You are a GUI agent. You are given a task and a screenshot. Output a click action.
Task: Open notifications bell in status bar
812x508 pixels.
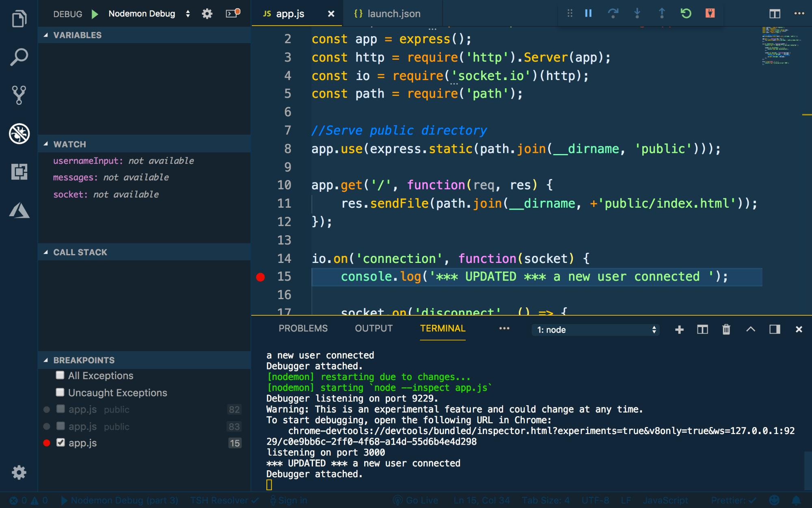pos(796,500)
